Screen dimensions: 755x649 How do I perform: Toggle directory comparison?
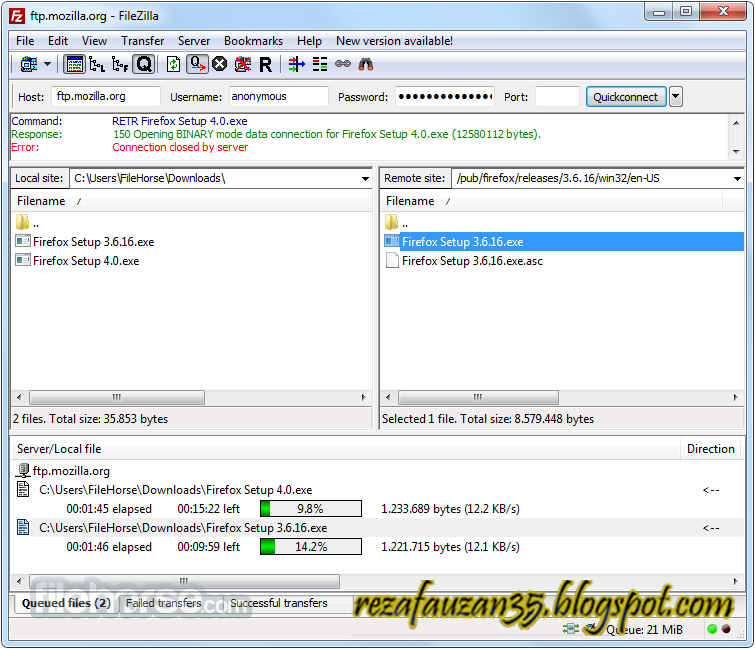320,64
